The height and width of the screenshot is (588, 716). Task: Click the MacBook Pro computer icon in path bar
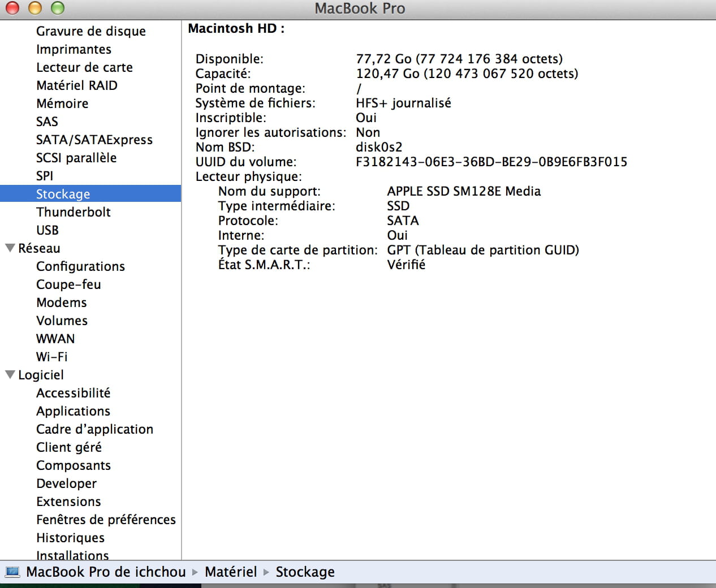tap(12, 572)
